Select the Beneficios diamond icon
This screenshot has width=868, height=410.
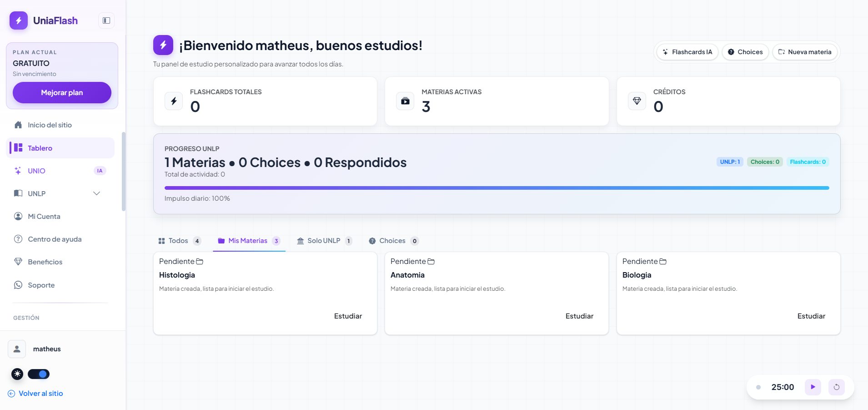(18, 262)
